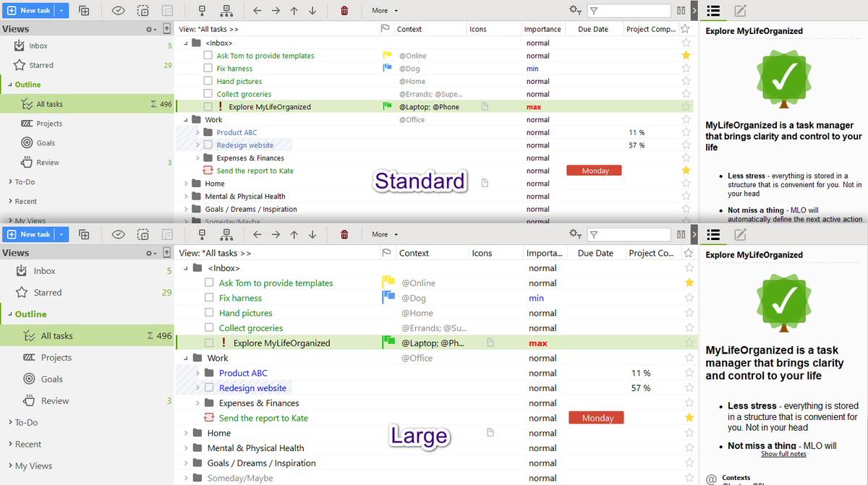The width and height of the screenshot is (868, 485).
Task: Open the New task dropdown arrow, Standard toolbar
Action: pyautogui.click(x=62, y=11)
